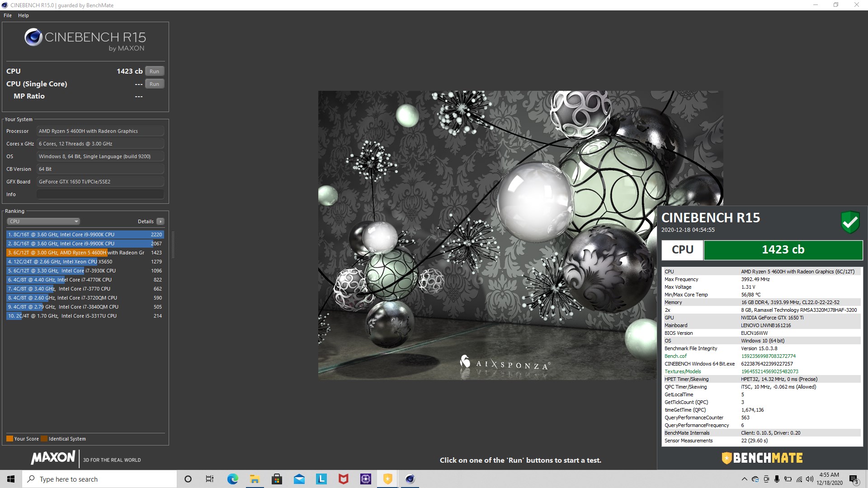Click the Cores x GHz field
868x488 pixels.
coord(100,144)
